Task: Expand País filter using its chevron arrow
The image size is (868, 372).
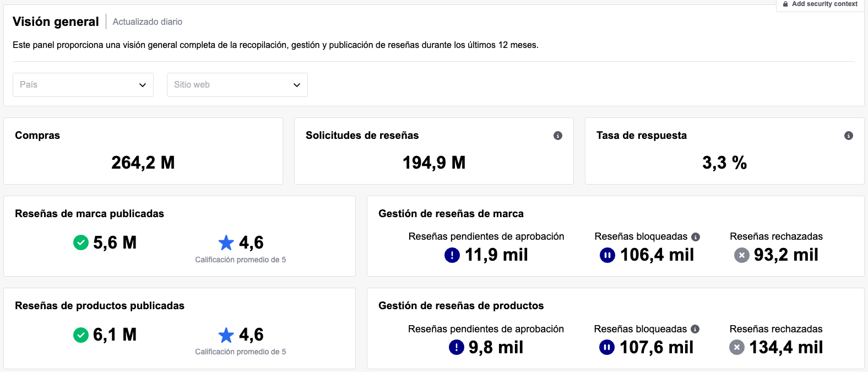Action: click(x=143, y=85)
